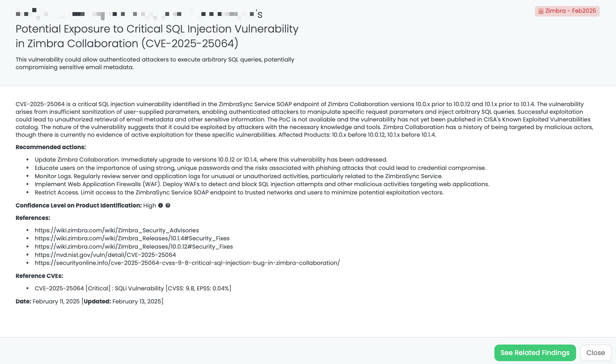Click the References heading

coord(33,218)
